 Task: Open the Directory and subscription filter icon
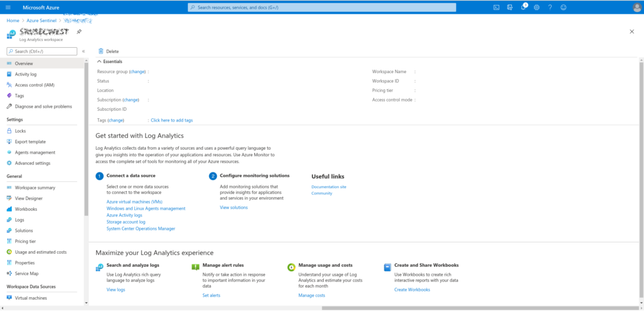click(509, 8)
